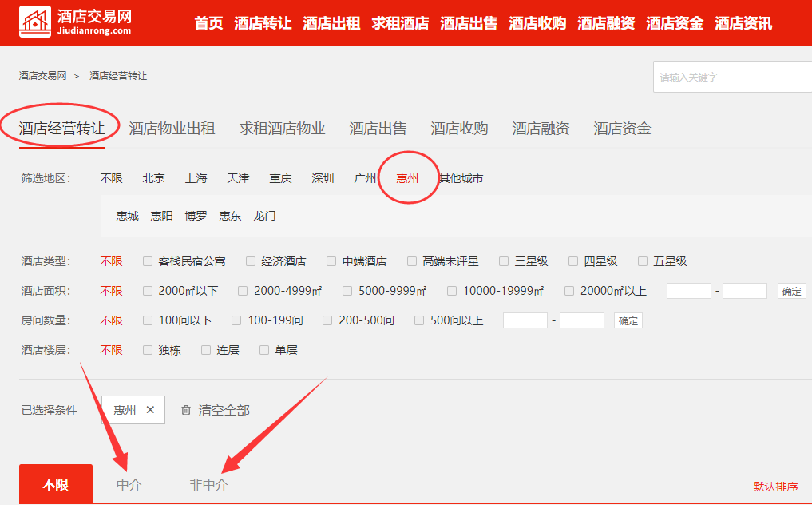This screenshot has width=812, height=505.
Task: Tick the 500间以上 room checkbox
Action: point(419,320)
